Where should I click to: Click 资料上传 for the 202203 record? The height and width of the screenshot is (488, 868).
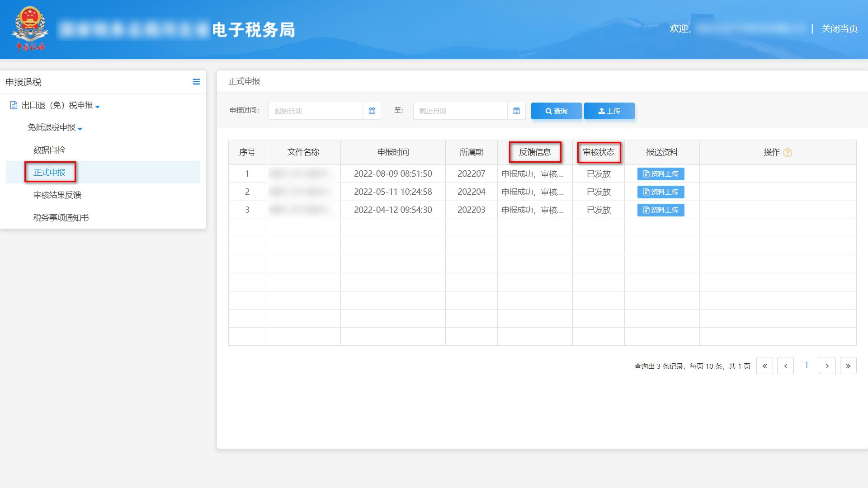point(660,210)
